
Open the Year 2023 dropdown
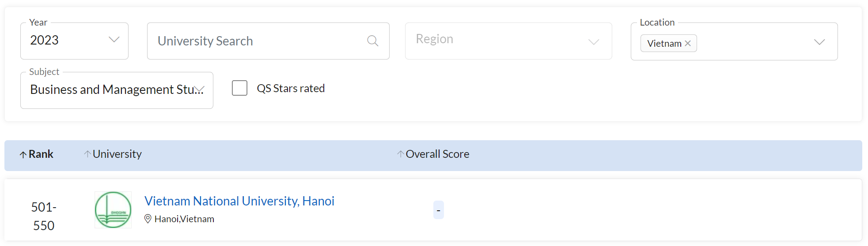(74, 41)
